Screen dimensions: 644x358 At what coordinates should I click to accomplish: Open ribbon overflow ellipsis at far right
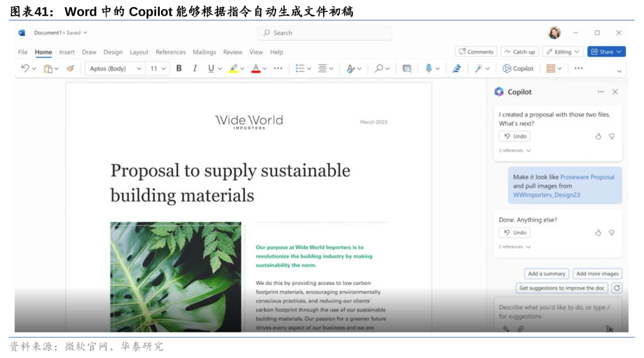(x=578, y=69)
